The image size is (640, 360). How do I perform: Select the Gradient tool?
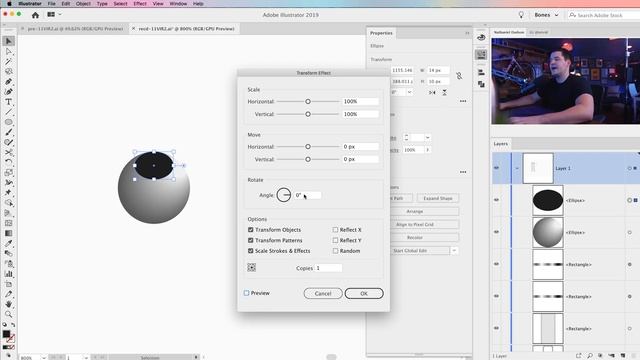(x=9, y=233)
